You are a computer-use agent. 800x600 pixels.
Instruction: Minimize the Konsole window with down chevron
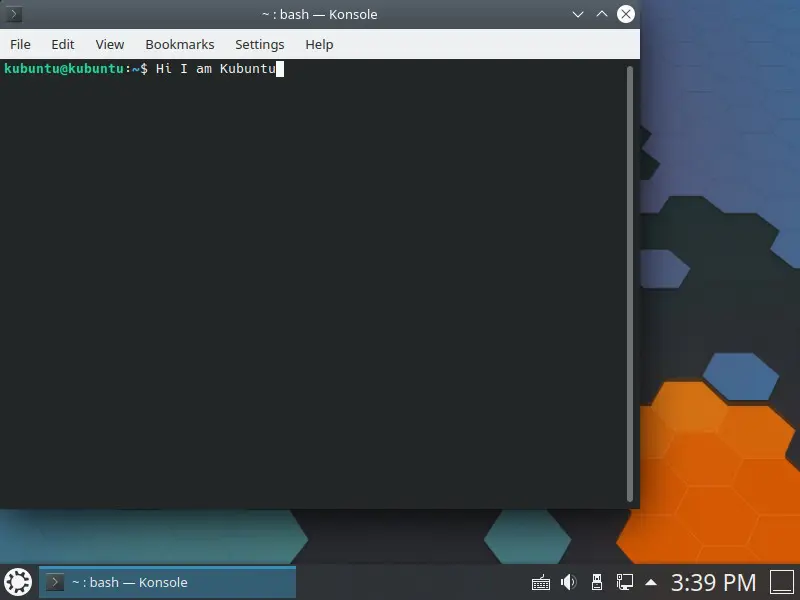coord(578,14)
